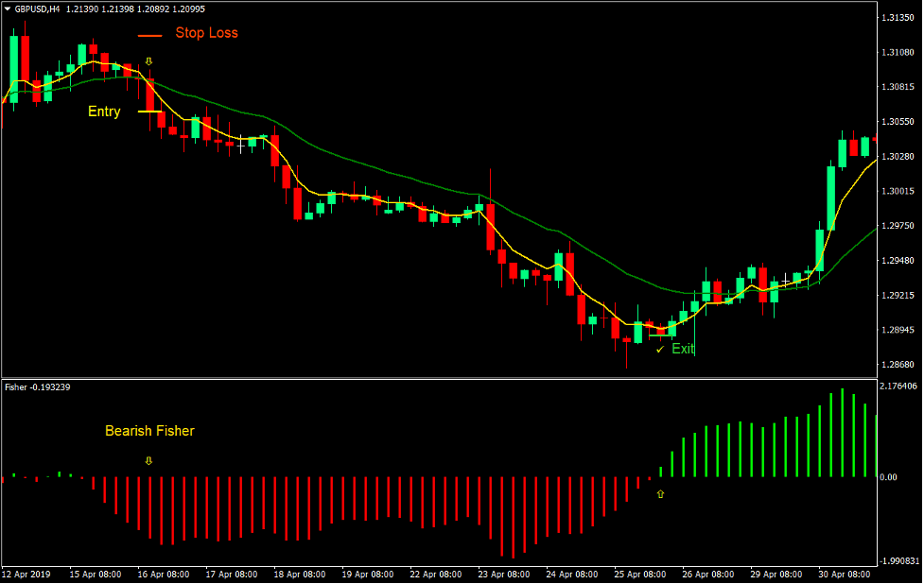The image size is (924, 584).
Task: Click the Entry text annotation
Action: (102, 112)
